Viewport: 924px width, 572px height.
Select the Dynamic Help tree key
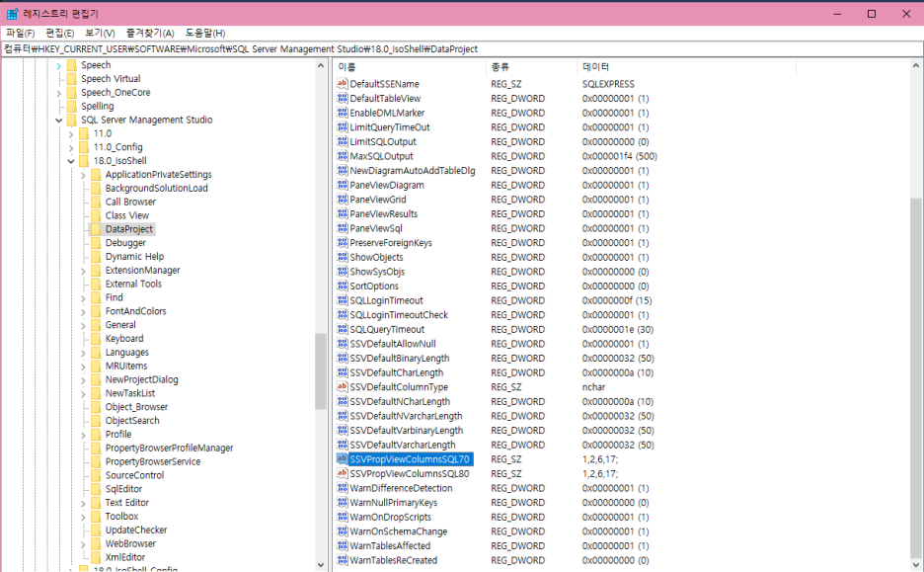[134, 257]
